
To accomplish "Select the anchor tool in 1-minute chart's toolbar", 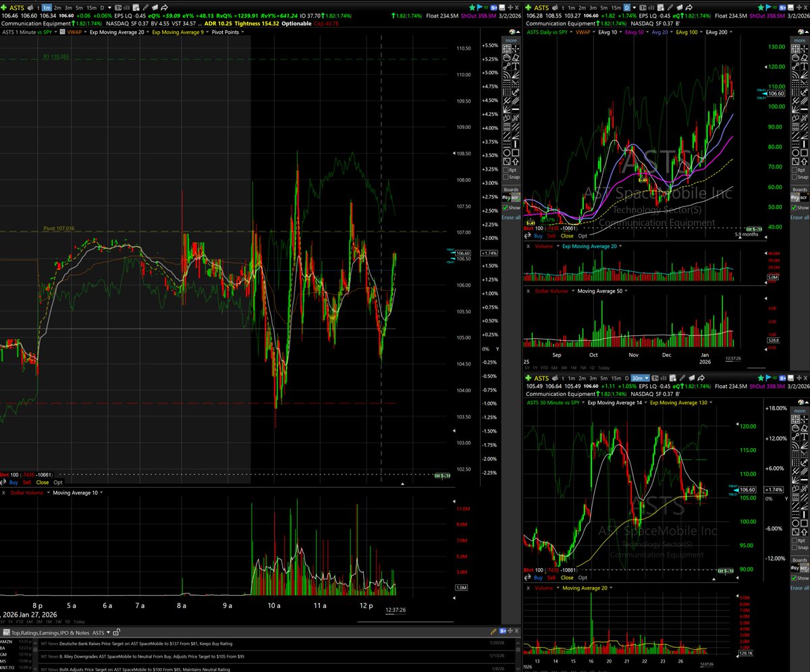I will click(x=516, y=92).
